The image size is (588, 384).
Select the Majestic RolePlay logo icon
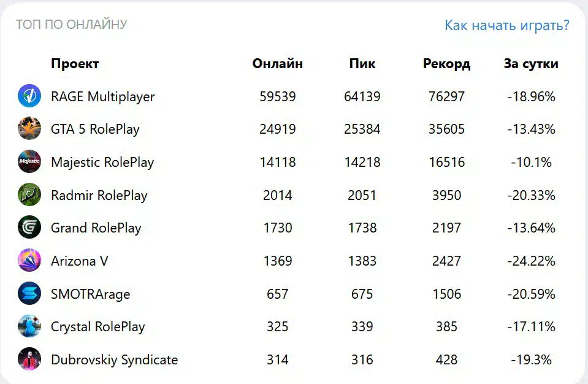(29, 161)
